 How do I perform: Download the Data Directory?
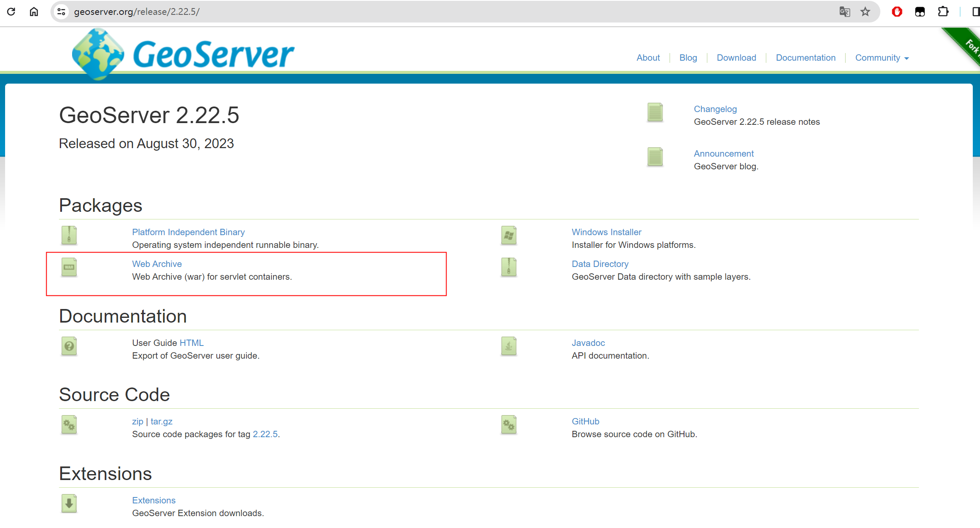pos(600,264)
